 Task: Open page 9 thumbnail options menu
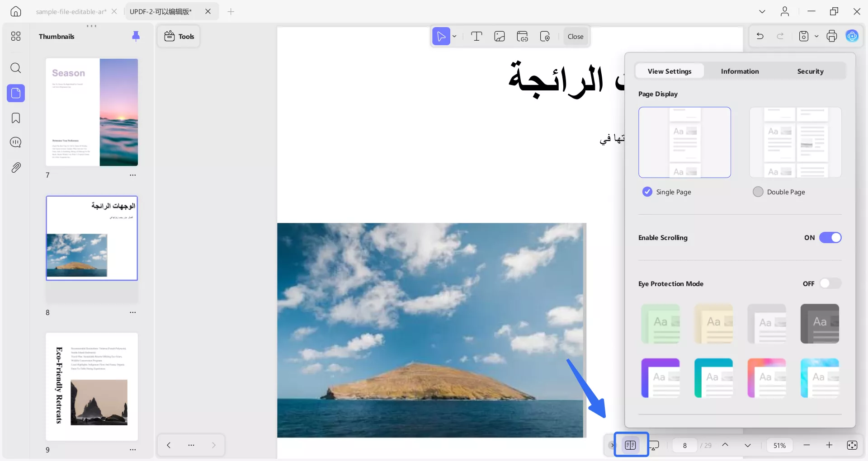133,450
